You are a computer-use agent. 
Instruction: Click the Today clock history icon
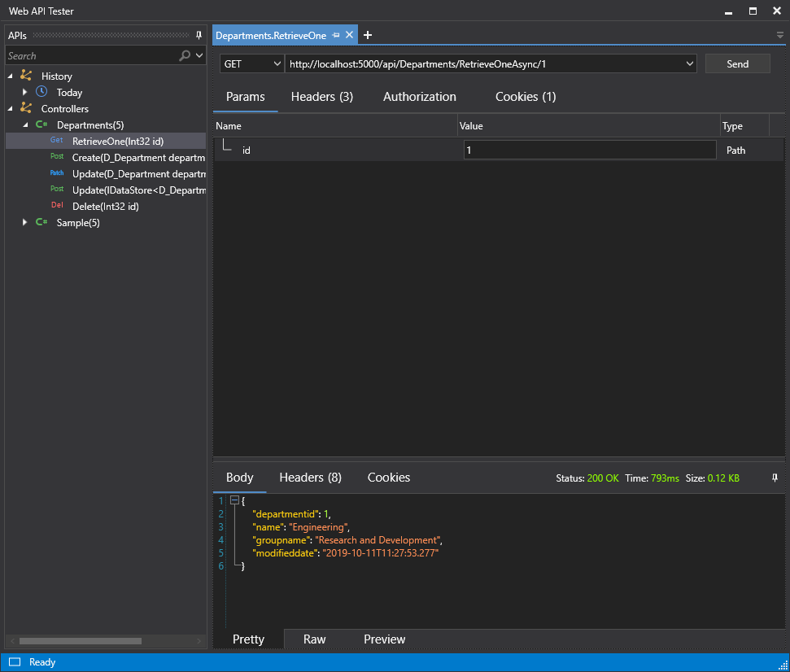(x=41, y=92)
